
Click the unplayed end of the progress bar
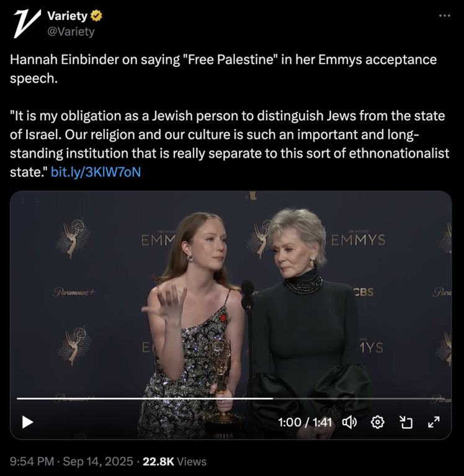(x=359, y=398)
